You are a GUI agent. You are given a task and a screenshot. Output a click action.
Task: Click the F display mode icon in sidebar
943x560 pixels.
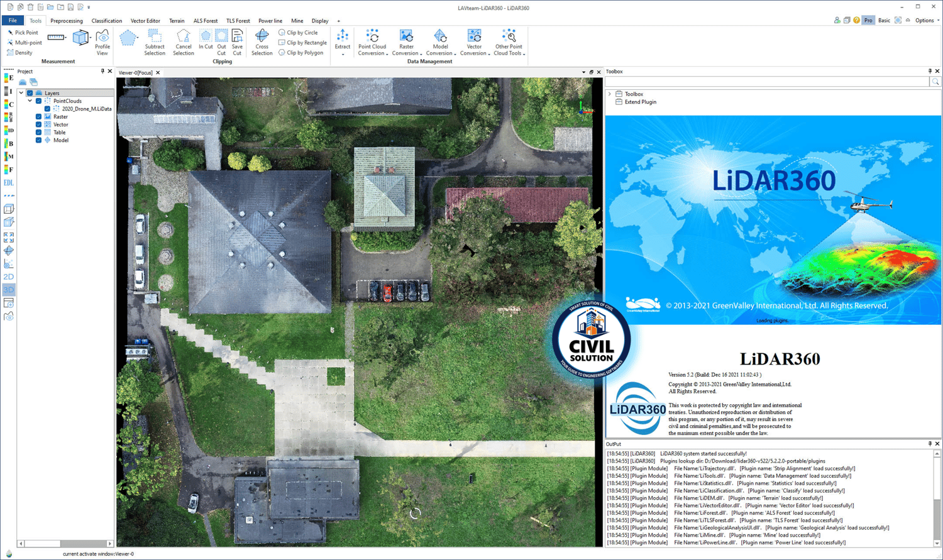point(9,170)
